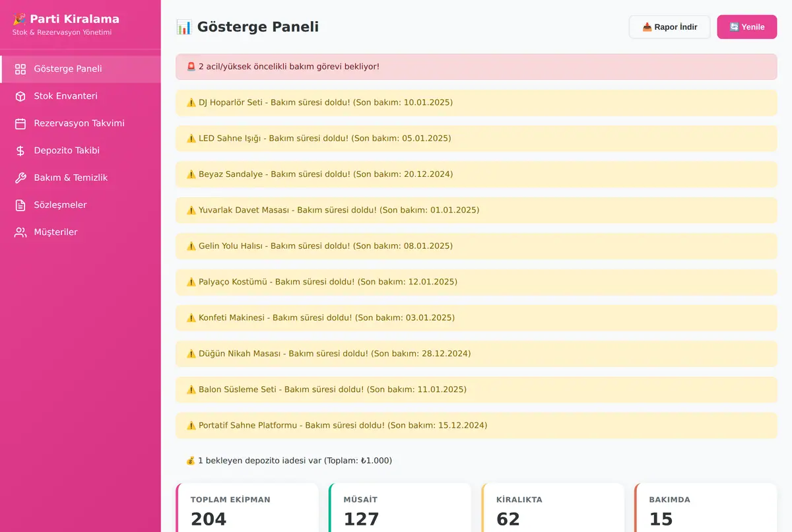Switch to Bakım & Temizlik section
The width and height of the screenshot is (792, 532).
[x=81, y=178]
